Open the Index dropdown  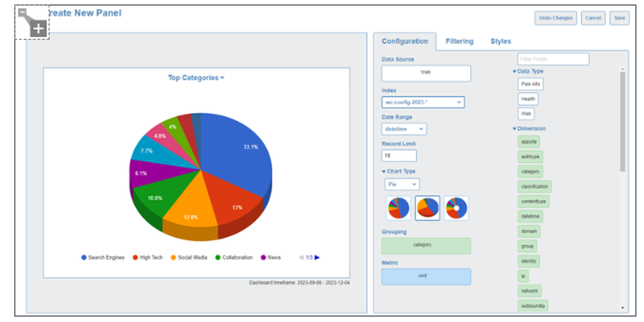click(423, 102)
